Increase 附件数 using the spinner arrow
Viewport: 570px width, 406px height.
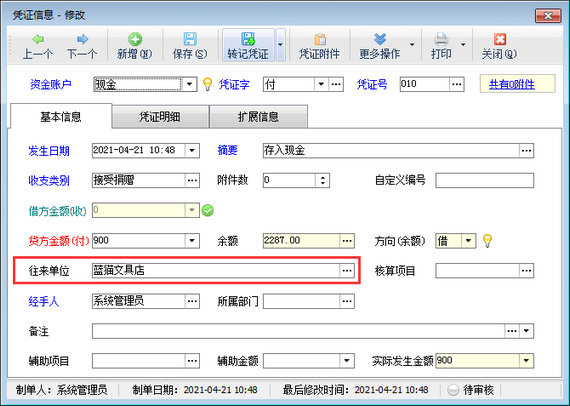pos(322,177)
